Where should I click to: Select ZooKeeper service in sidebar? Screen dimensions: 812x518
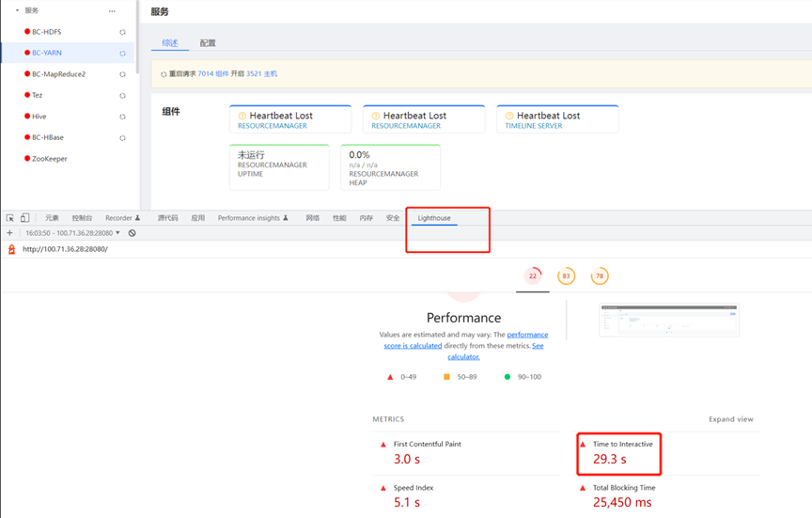tap(49, 159)
